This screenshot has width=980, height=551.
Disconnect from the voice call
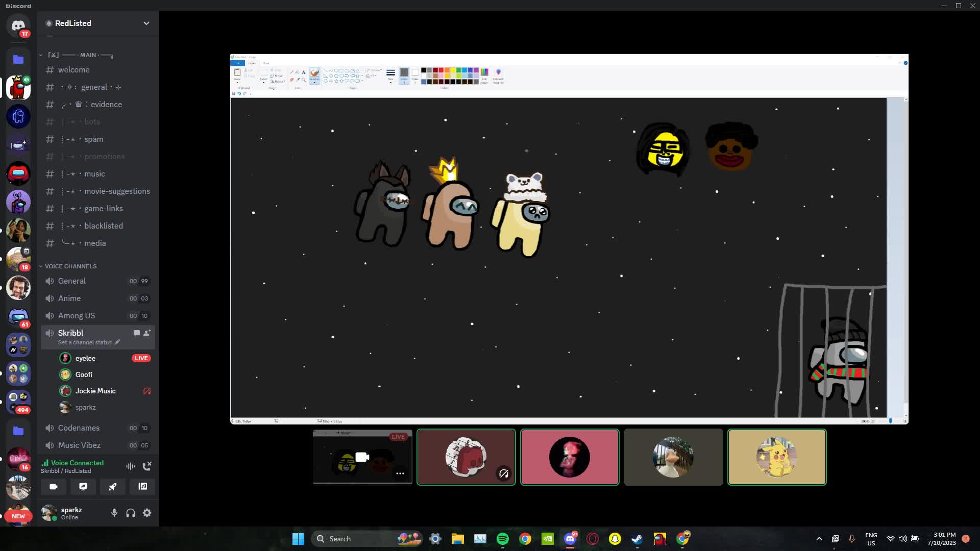click(147, 466)
